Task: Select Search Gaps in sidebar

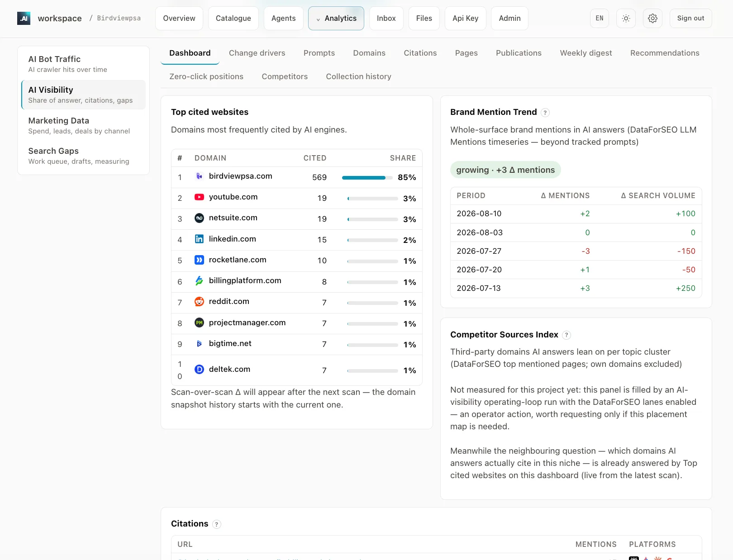Action: point(83,156)
